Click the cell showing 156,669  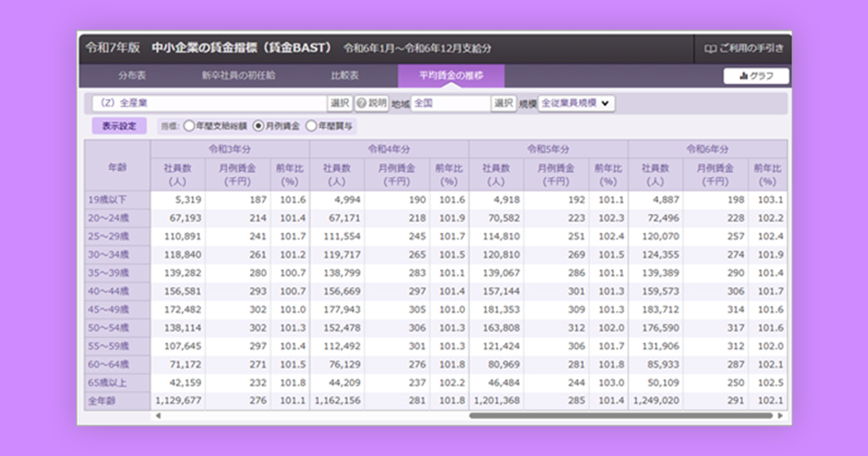click(x=337, y=292)
